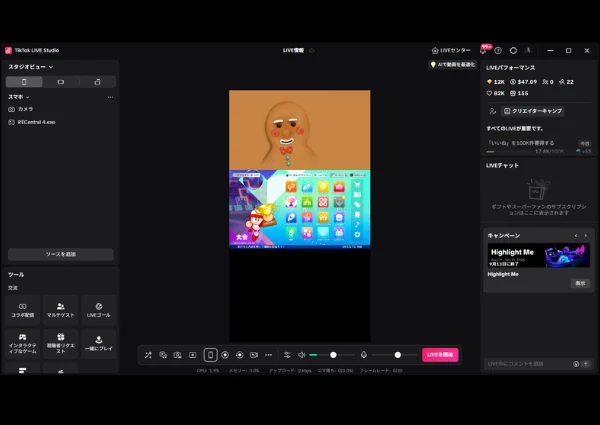Image resolution: width=600 pixels, height=425 pixels.
Task: Adjust the microphone volume slider
Action: pos(394,355)
